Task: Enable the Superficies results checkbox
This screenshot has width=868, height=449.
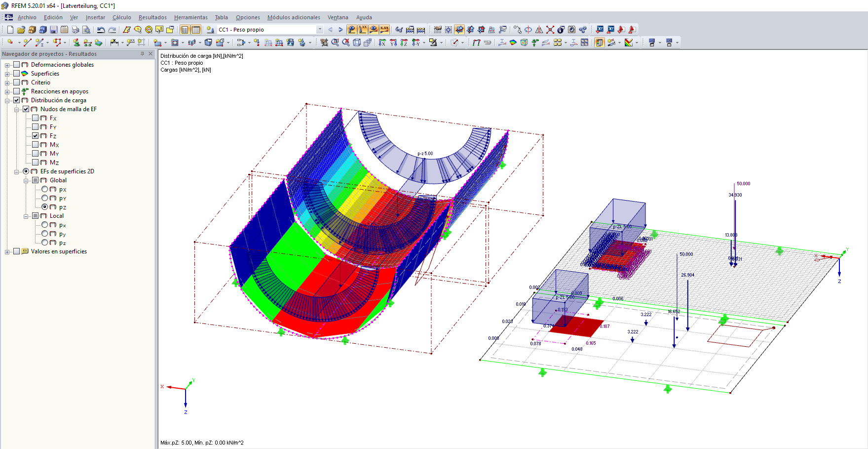Action: click(17, 74)
